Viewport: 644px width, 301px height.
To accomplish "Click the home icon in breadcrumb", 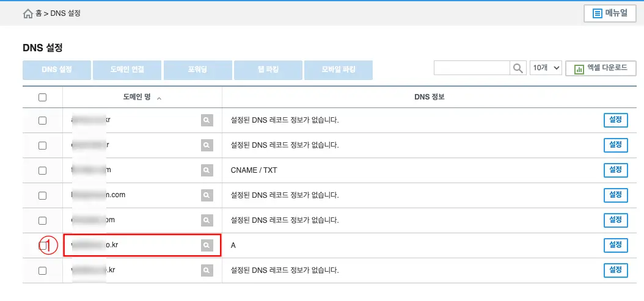I will [x=28, y=13].
